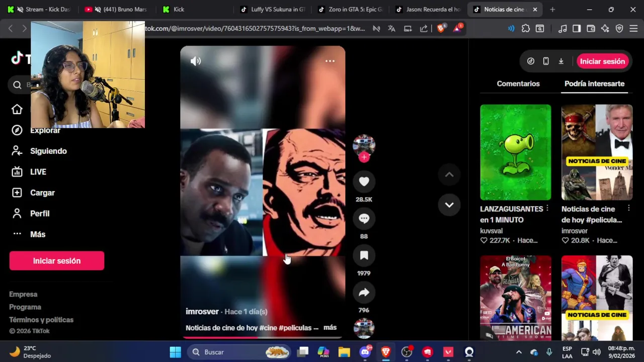The width and height of the screenshot is (644, 362).
Task: Open the Explorar section in the sidebar
Action: pos(45,130)
